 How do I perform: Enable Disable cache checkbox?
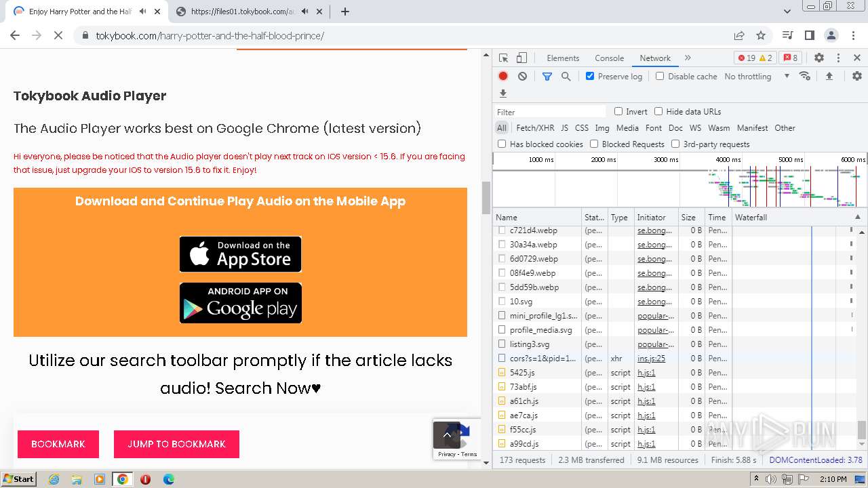coord(660,76)
